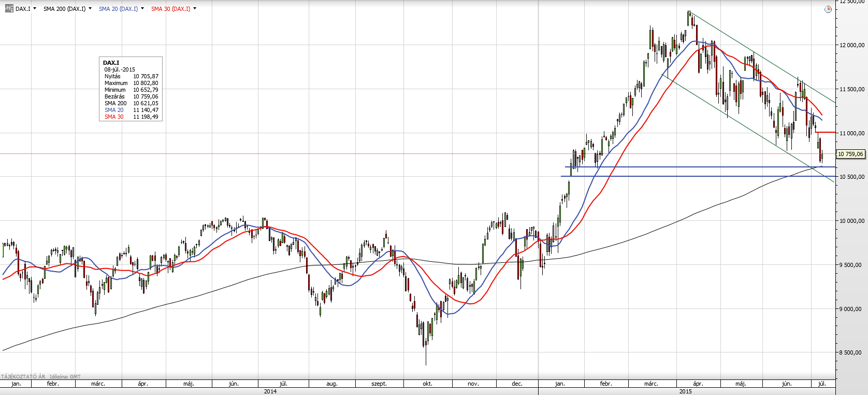
Task: Click the Nyitás value 10 705,87
Action: (x=146, y=76)
